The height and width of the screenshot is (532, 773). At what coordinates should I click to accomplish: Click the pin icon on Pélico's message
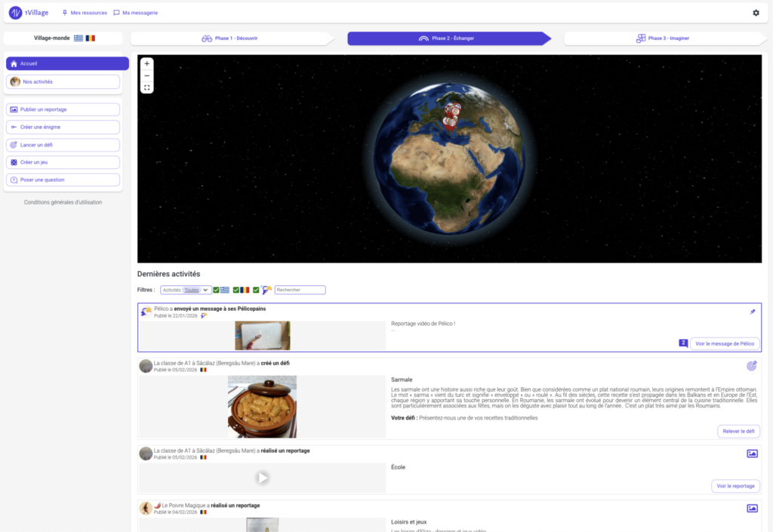click(x=752, y=312)
